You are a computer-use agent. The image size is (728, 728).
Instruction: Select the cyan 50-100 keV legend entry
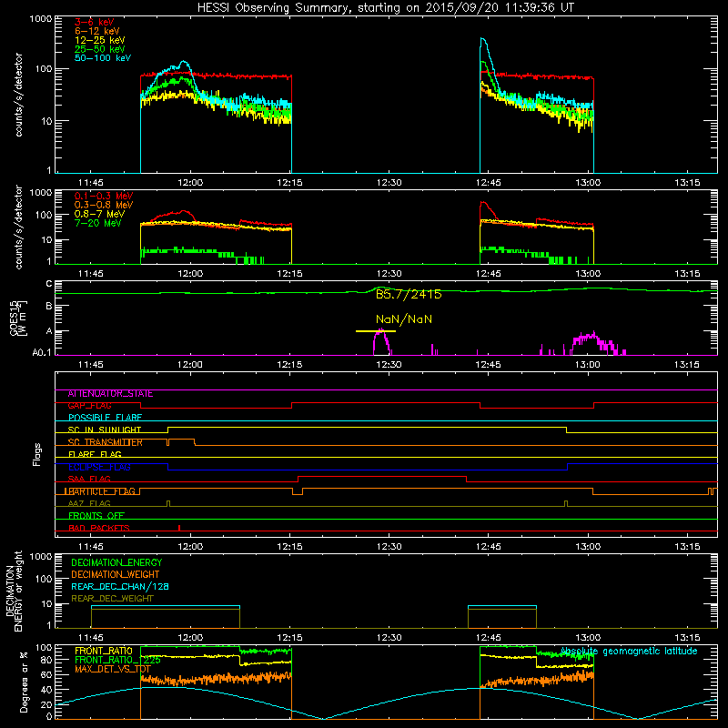103,58
